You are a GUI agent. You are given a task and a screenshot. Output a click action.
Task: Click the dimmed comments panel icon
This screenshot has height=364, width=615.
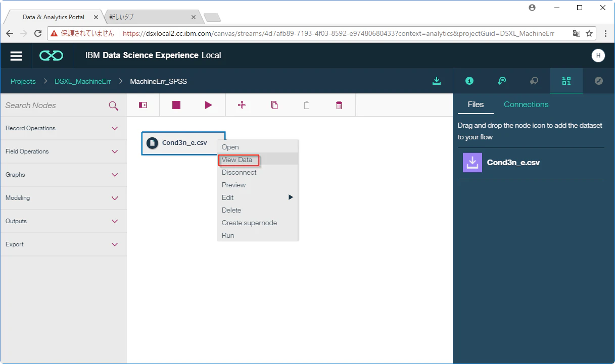[534, 81]
